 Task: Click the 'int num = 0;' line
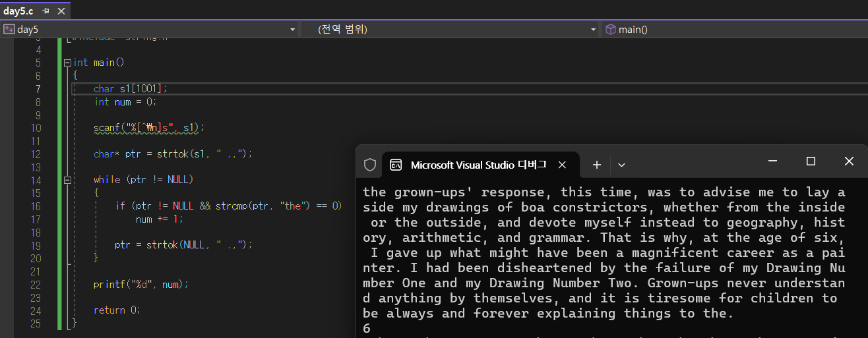126,101
